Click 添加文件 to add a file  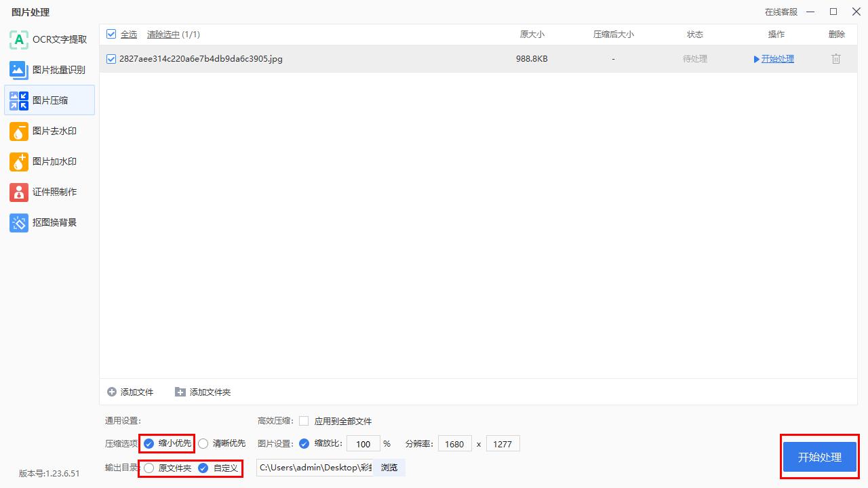coord(130,392)
